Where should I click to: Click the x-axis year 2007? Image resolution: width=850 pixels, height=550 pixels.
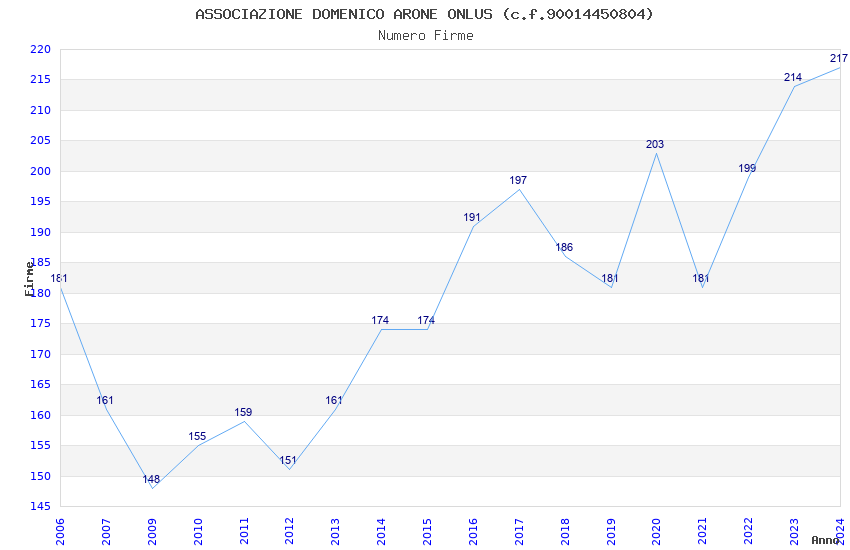tap(106, 532)
